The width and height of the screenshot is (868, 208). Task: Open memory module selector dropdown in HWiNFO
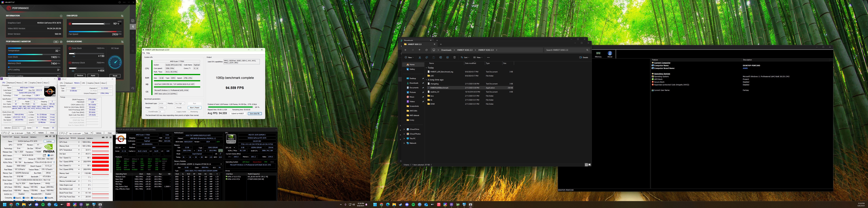[198, 164]
